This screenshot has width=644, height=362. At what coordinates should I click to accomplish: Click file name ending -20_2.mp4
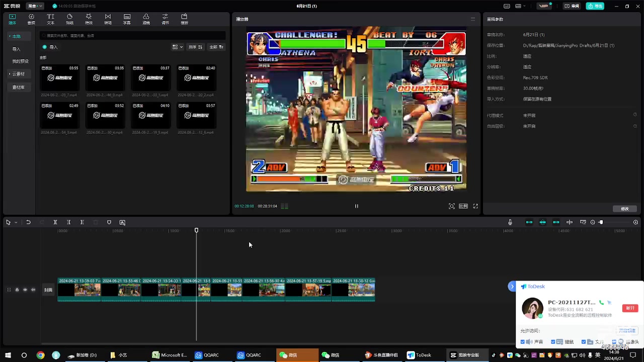pos(196,95)
